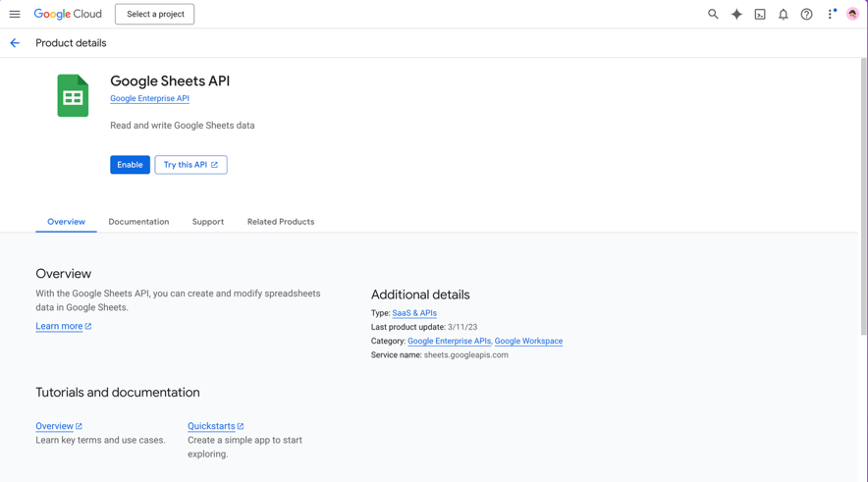
Task: Open the help question mark icon
Action: [806, 15]
